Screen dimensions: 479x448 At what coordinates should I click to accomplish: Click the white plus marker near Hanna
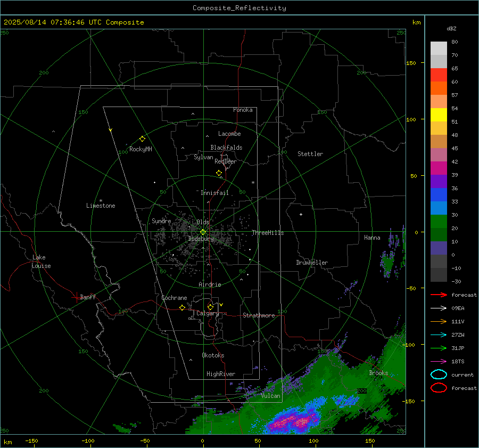click(x=301, y=214)
